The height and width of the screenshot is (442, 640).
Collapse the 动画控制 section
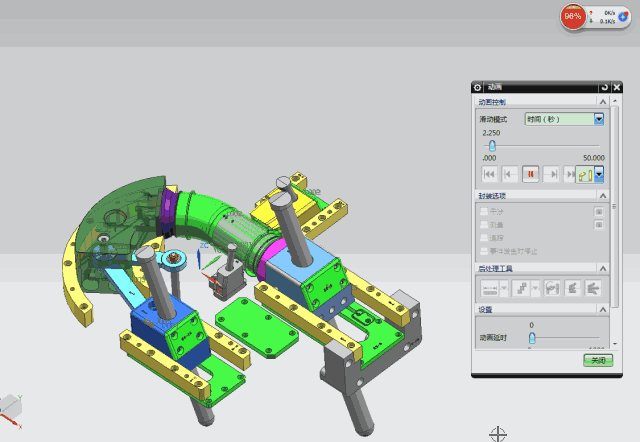[602, 102]
